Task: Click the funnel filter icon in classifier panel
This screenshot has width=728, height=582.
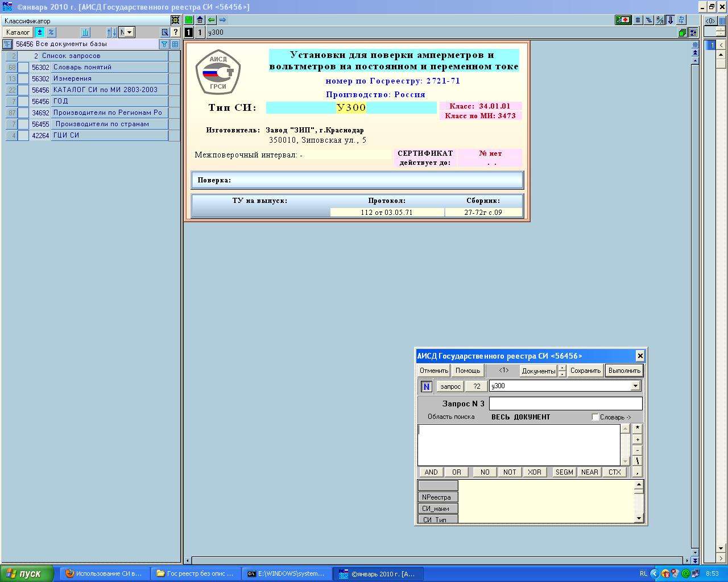Action: (164, 44)
